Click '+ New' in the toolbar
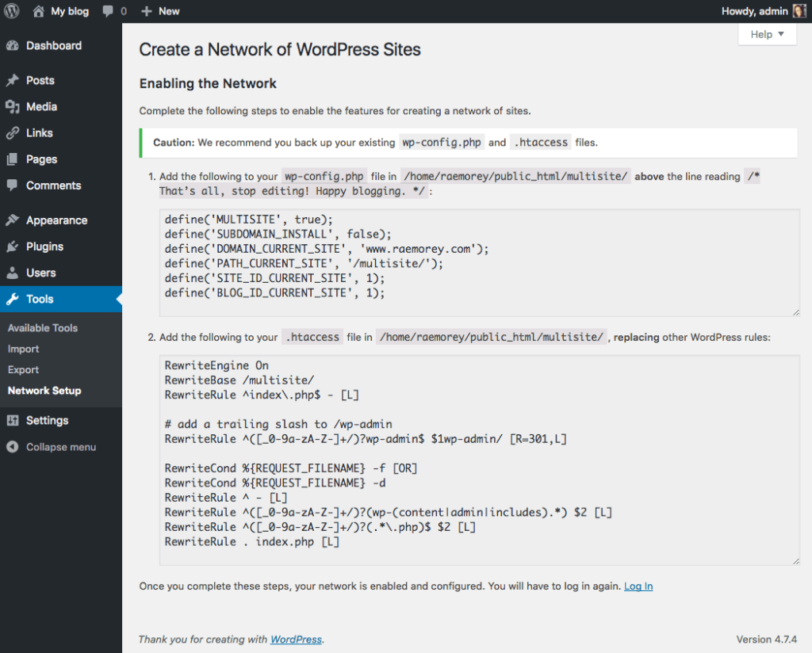Screen dimensions: 812x653 [x=160, y=11]
